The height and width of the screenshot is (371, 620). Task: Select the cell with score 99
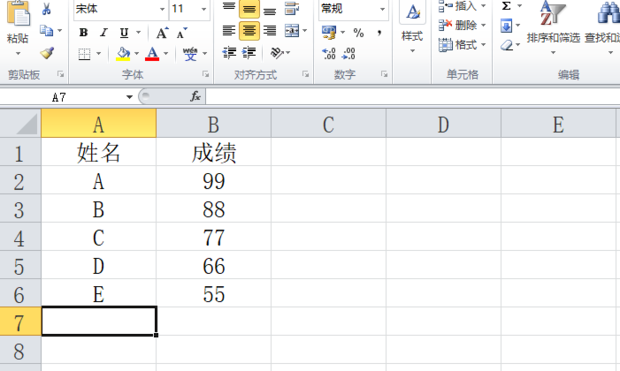coord(214,180)
